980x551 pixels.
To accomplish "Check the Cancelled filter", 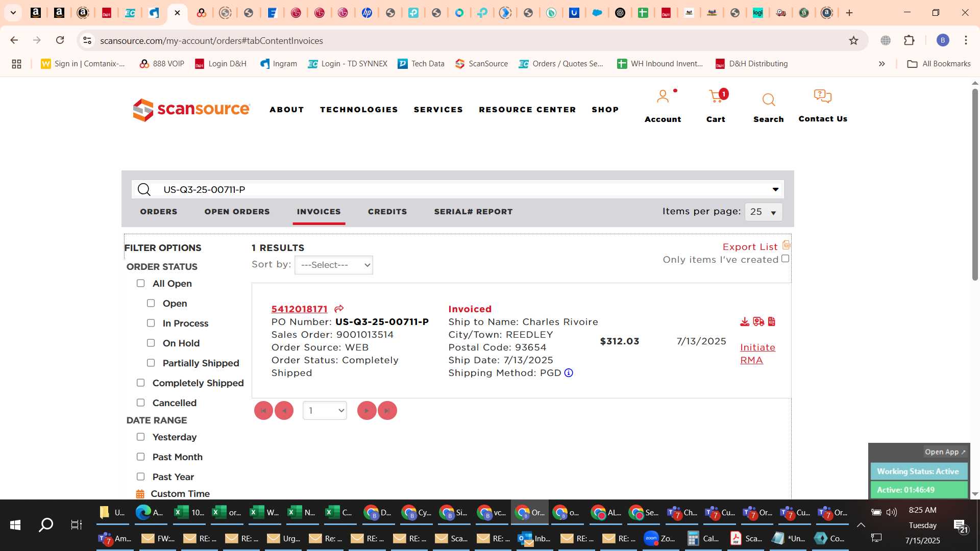I will 140,403.
